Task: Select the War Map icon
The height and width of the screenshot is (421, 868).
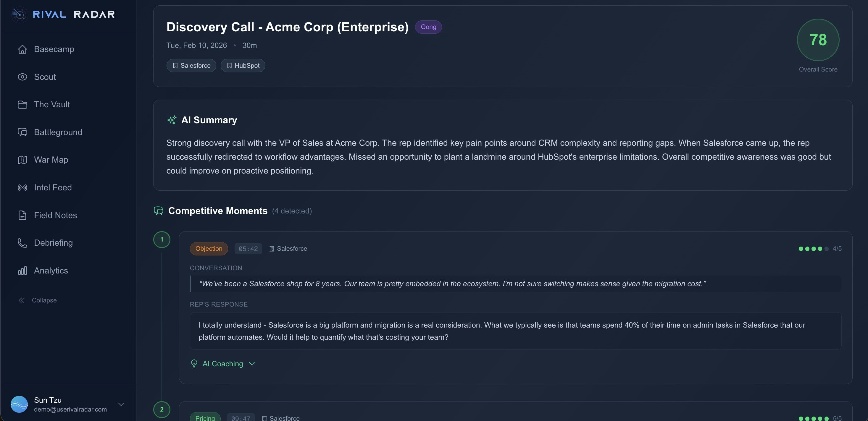Action: pos(22,160)
